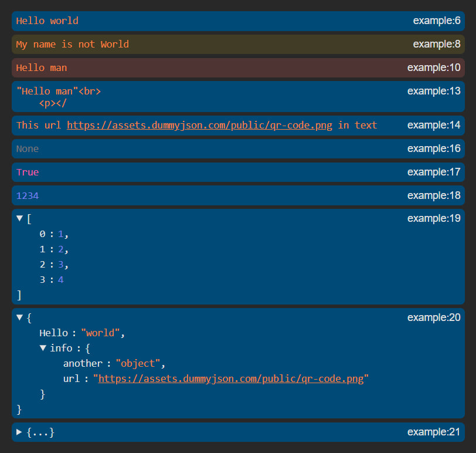
Task: Click array element '3 : 4' in example:19
Action: 51,279
